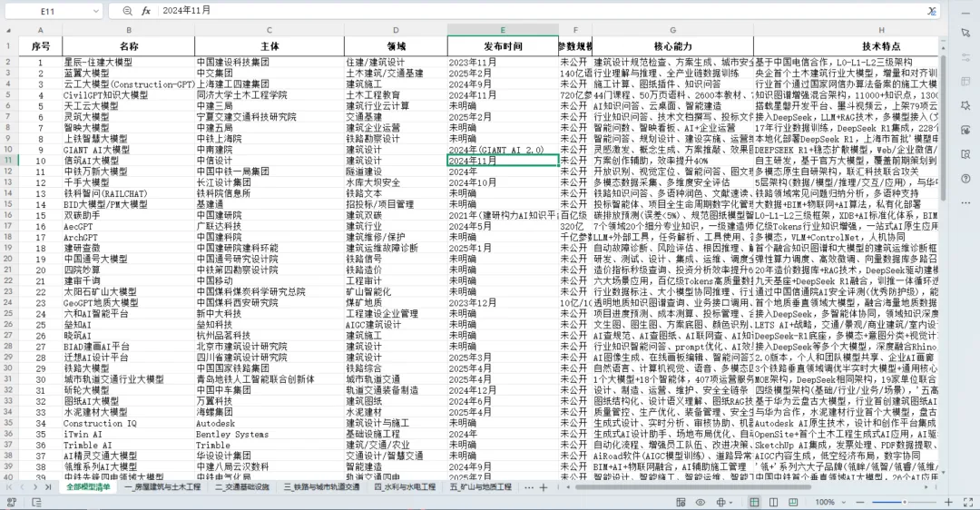Viewport: 980px width, 510px height.
Task: Enter full screen using bottom-right icon
Action: [968, 502]
